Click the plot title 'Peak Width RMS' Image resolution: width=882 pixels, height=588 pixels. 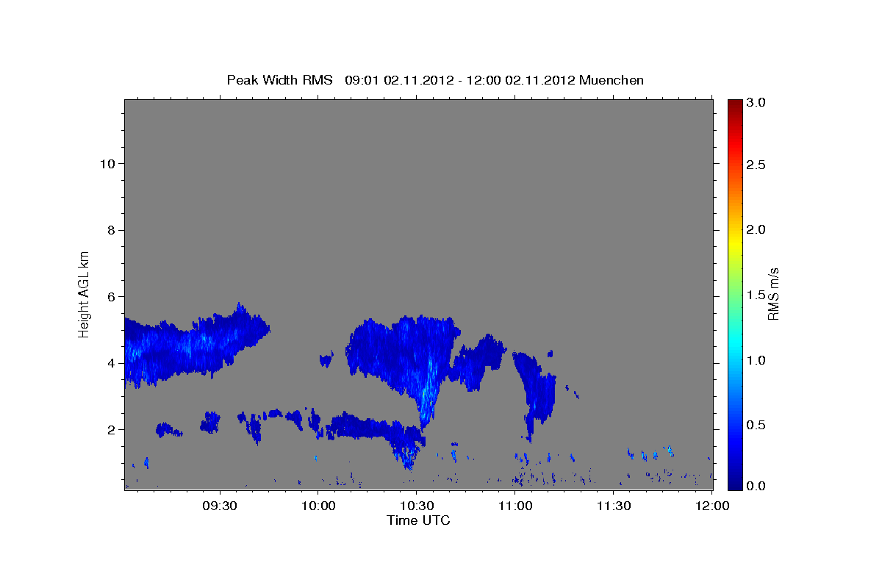coord(280,79)
